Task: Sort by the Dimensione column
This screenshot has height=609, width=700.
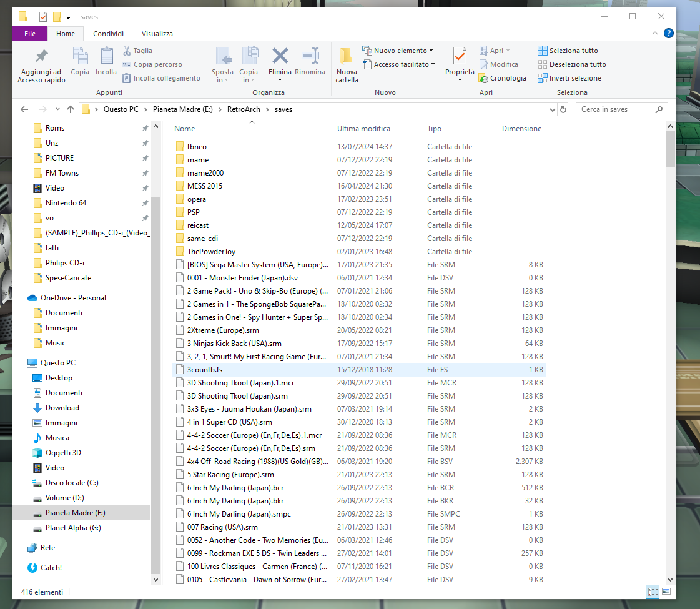Action: (x=522, y=129)
